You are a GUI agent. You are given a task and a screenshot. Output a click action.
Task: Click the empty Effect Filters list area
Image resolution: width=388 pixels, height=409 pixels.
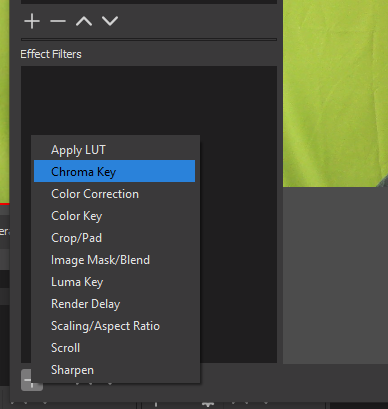tap(149, 100)
